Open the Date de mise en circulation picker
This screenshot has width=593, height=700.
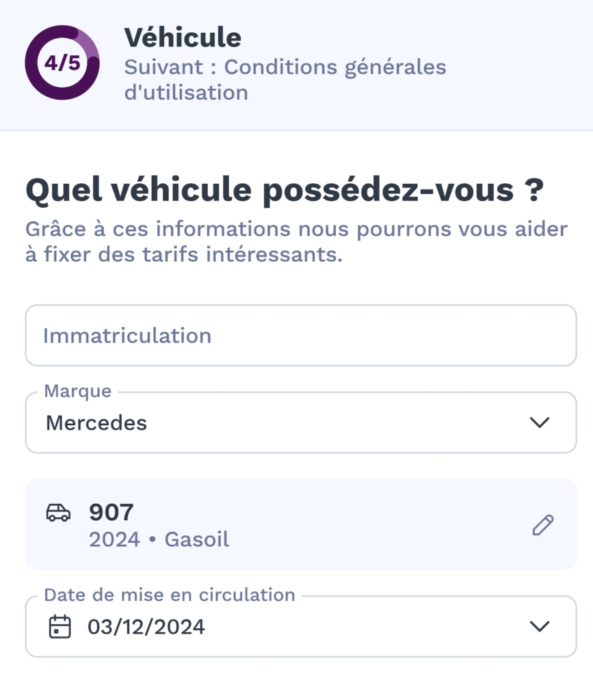coord(301,626)
